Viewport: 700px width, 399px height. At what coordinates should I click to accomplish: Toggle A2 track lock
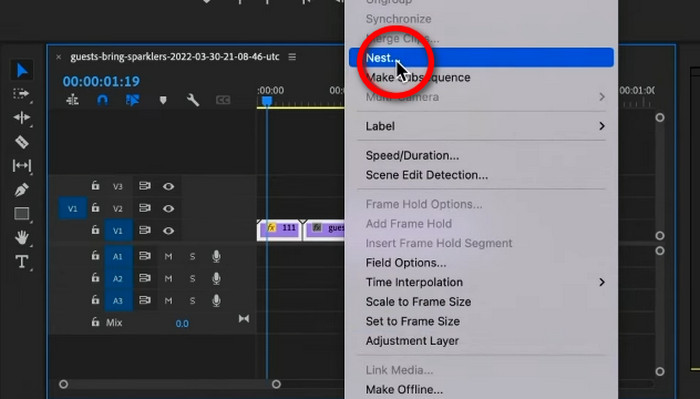pos(95,278)
